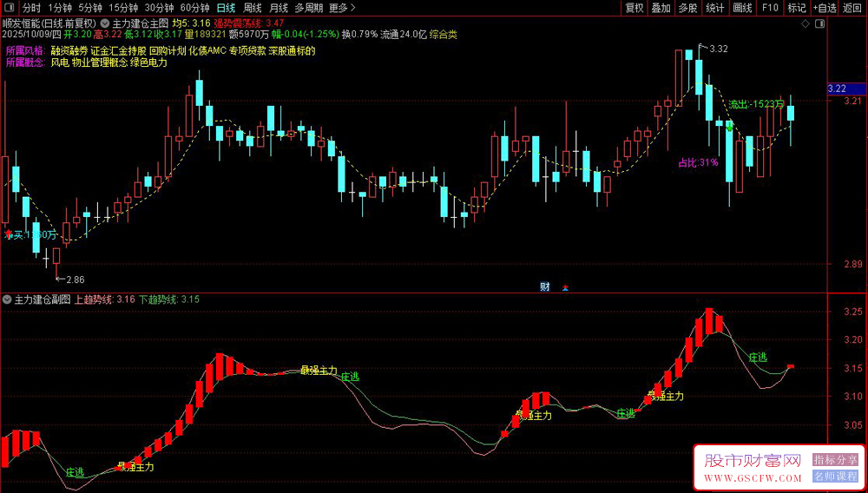Click the 财 finance marker icon

pyautogui.click(x=545, y=286)
